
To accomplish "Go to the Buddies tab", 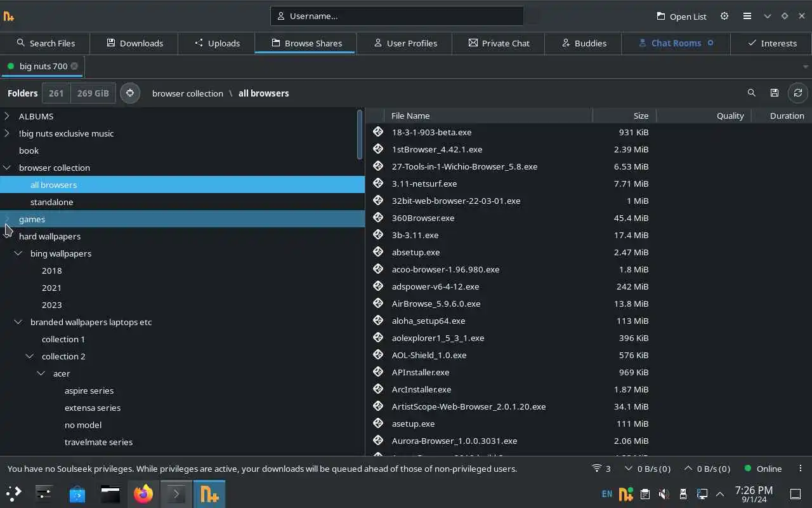I will [x=584, y=43].
